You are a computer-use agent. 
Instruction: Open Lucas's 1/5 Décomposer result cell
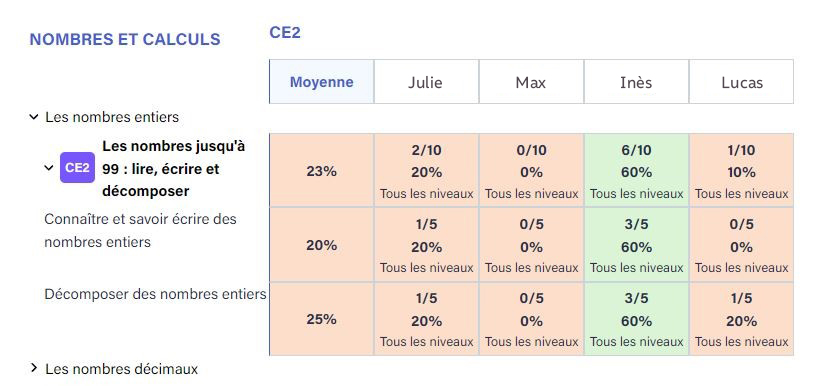point(741,319)
